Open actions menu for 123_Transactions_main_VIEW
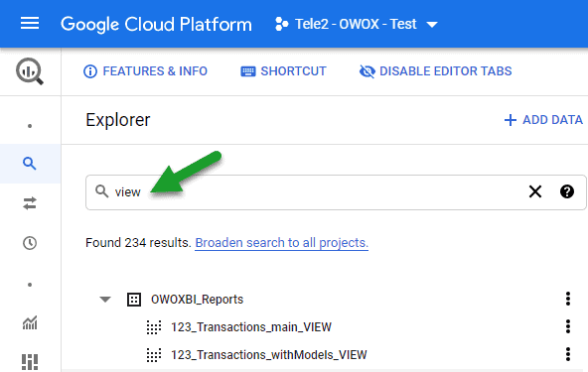 (x=568, y=326)
